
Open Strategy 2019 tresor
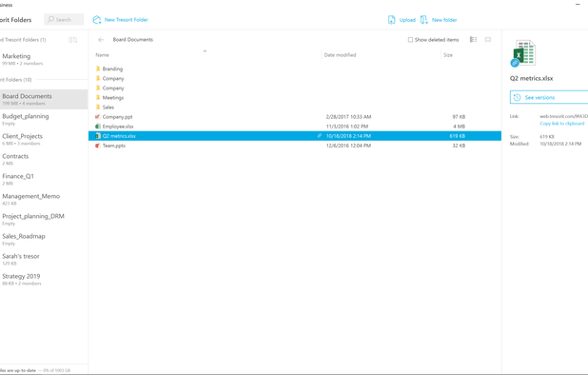click(x=44, y=279)
